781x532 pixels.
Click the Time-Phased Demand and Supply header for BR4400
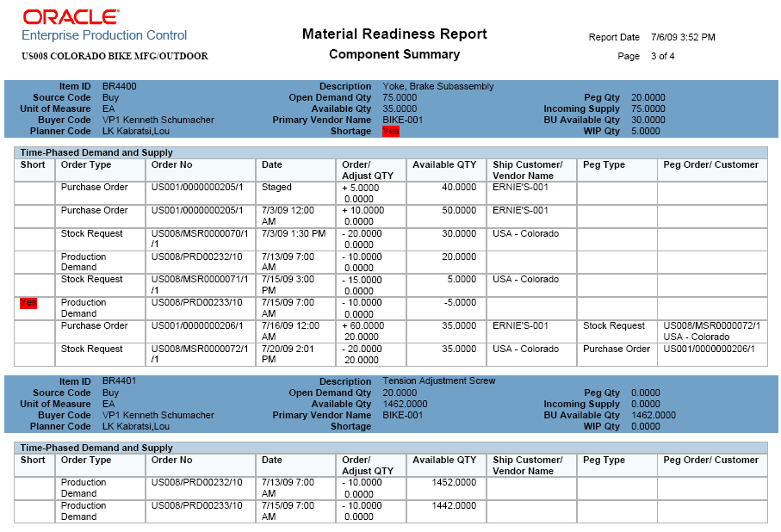pyautogui.click(x=103, y=152)
